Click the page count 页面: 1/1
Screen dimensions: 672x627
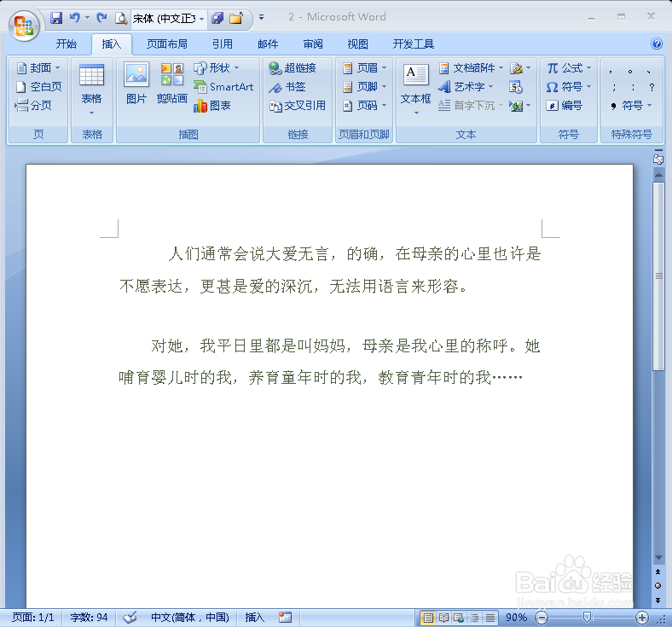point(33,617)
